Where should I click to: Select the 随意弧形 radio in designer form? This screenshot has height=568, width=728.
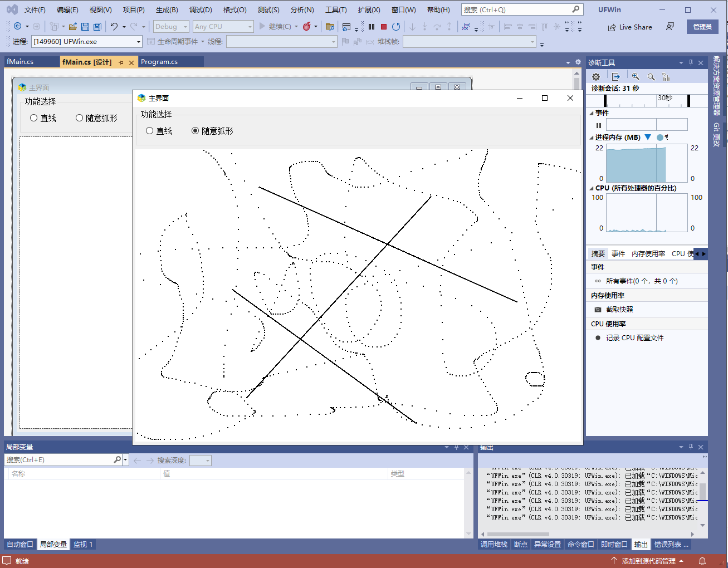96,118
